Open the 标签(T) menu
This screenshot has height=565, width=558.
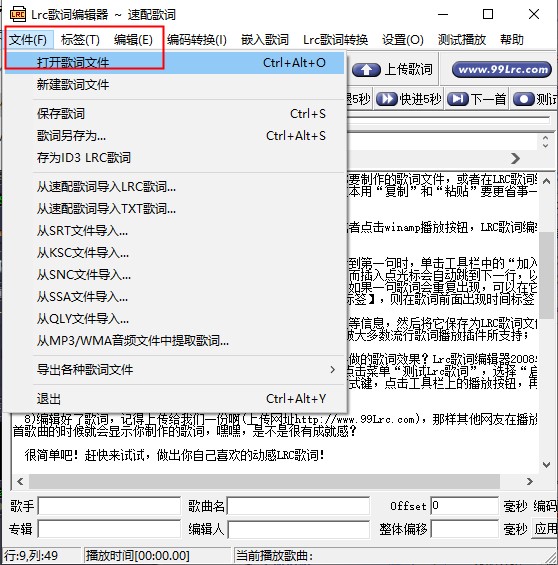[80, 40]
